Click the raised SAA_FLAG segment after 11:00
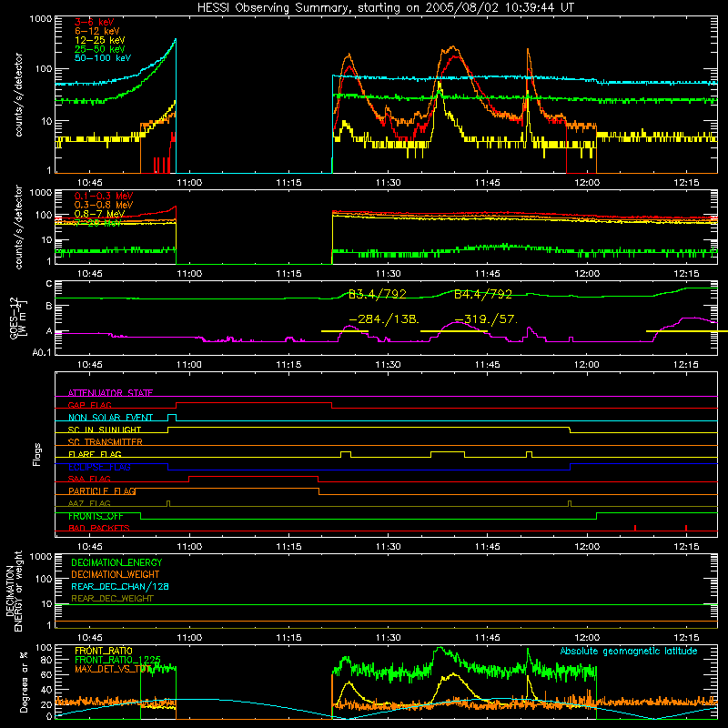Screen dimensions: 728x728 pos(254,476)
